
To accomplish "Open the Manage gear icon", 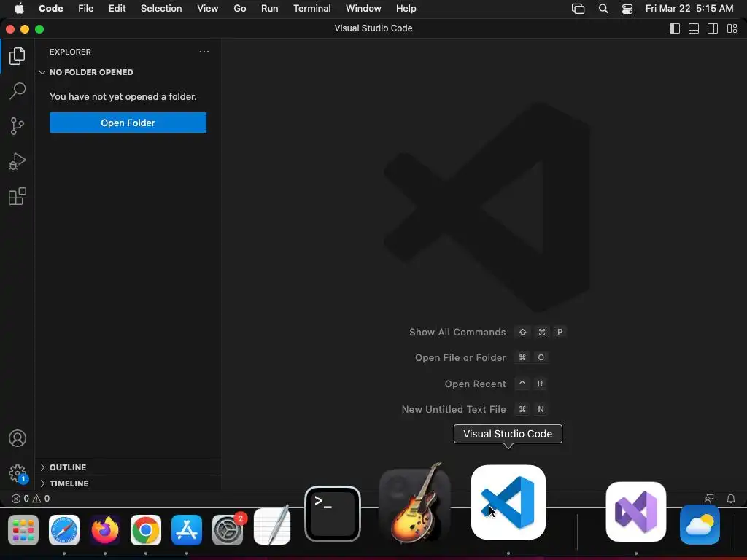I will [18, 473].
